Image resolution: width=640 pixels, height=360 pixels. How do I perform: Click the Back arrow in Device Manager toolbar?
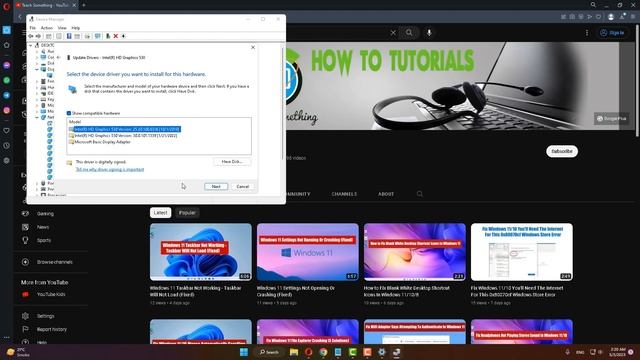(31, 36)
